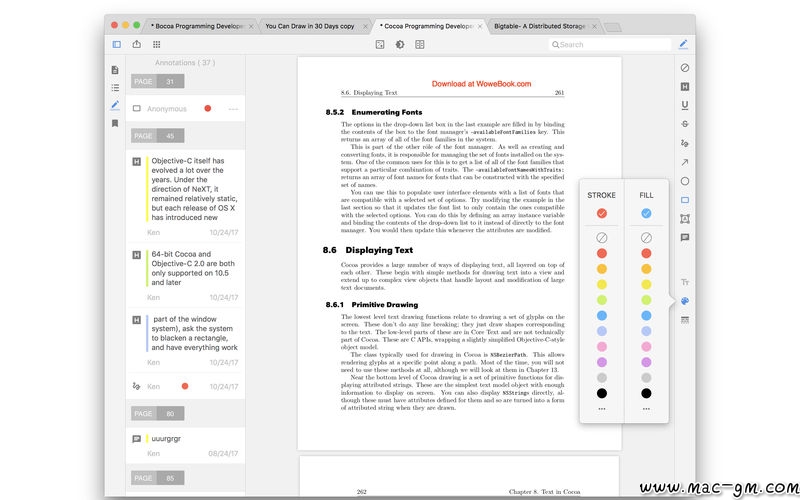Screen dimensions: 800x500
Task: Pick green stroke color swatch
Action: [x=602, y=300]
